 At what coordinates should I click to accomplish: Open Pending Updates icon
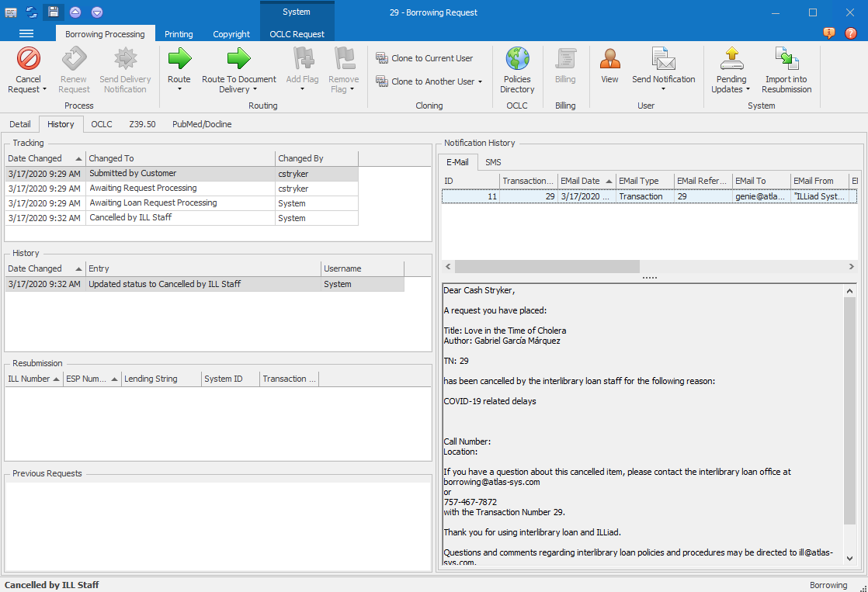click(x=731, y=60)
